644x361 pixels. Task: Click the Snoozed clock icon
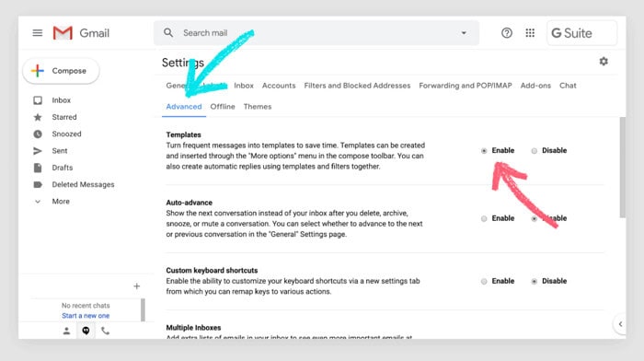coord(38,134)
